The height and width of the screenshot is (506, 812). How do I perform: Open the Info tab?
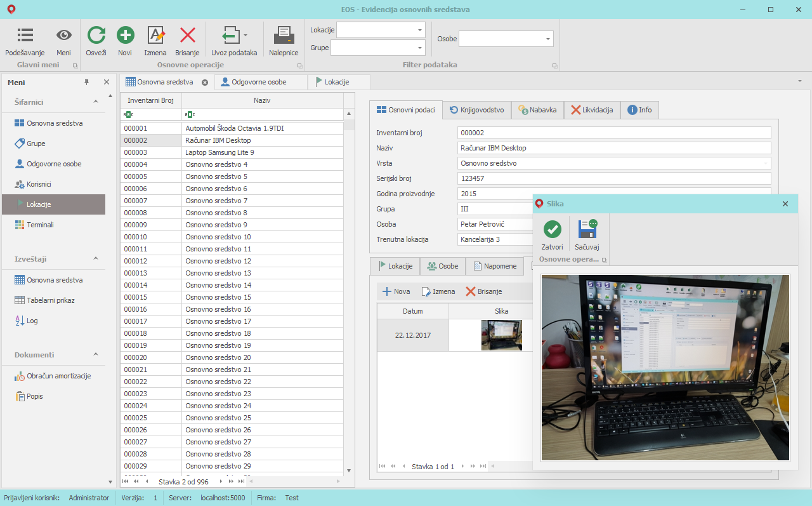pyautogui.click(x=639, y=110)
